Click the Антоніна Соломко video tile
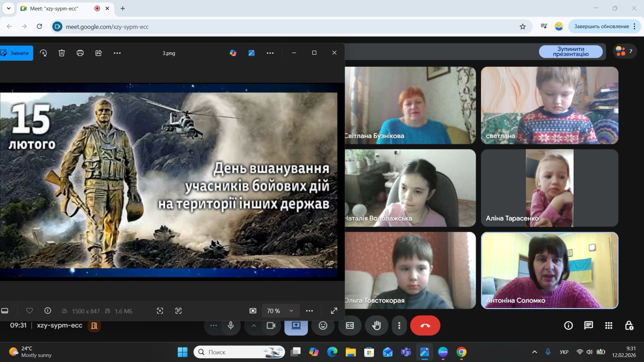 [x=549, y=270]
